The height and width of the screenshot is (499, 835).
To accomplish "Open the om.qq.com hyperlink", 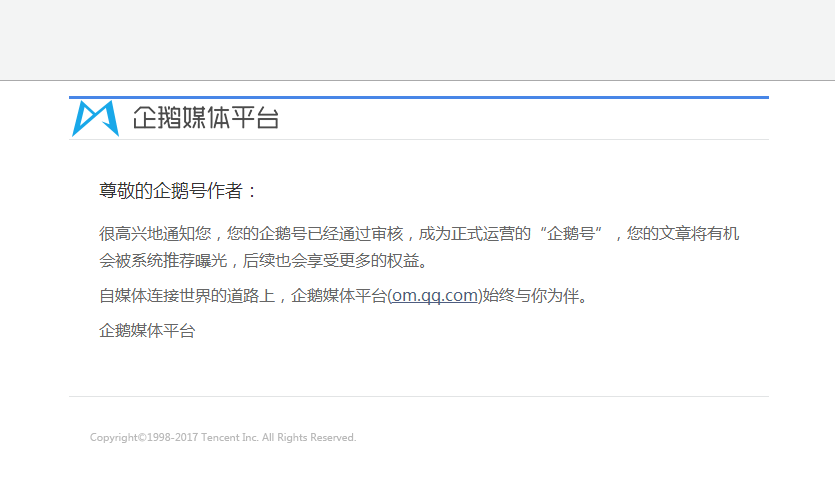I will pos(435,295).
